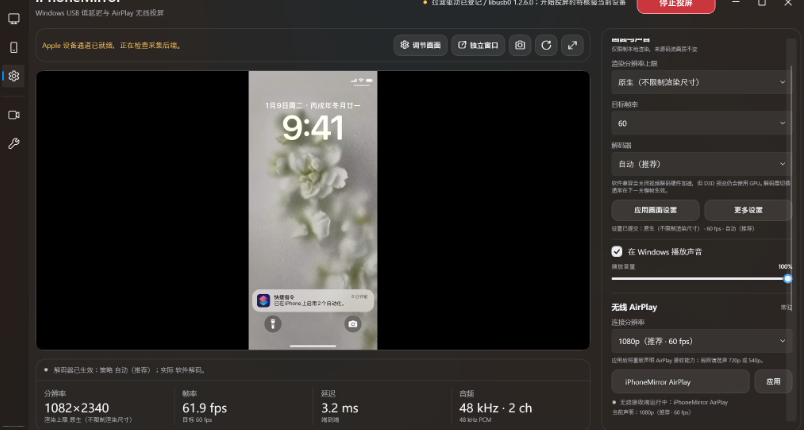Tap the camera icon on mirrored iPhone lockscreen
Screen dimensions: 804x430
(x=353, y=324)
